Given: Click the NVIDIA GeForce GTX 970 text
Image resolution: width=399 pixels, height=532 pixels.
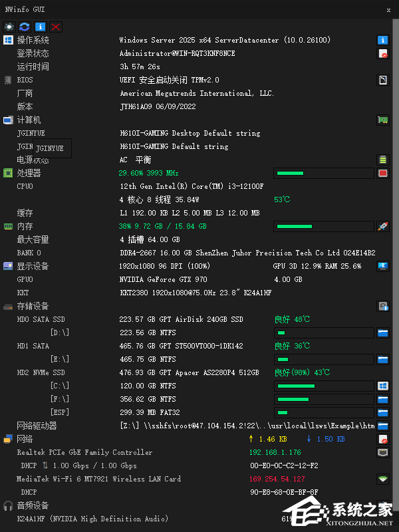Looking at the screenshot, I should [x=163, y=279].
